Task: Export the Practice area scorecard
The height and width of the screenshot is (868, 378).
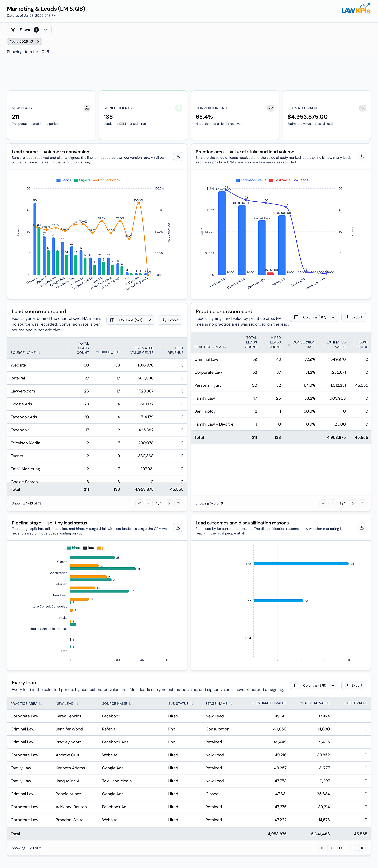Action: pyautogui.click(x=354, y=317)
